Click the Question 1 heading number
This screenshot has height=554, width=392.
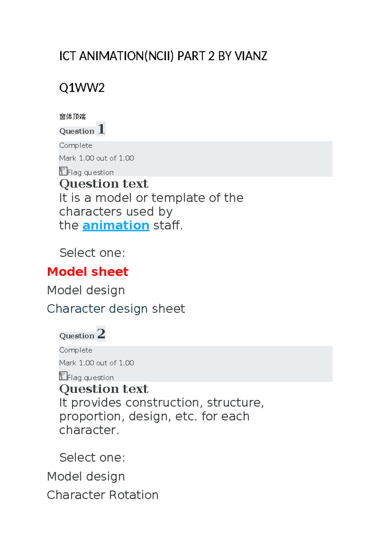coord(101,129)
